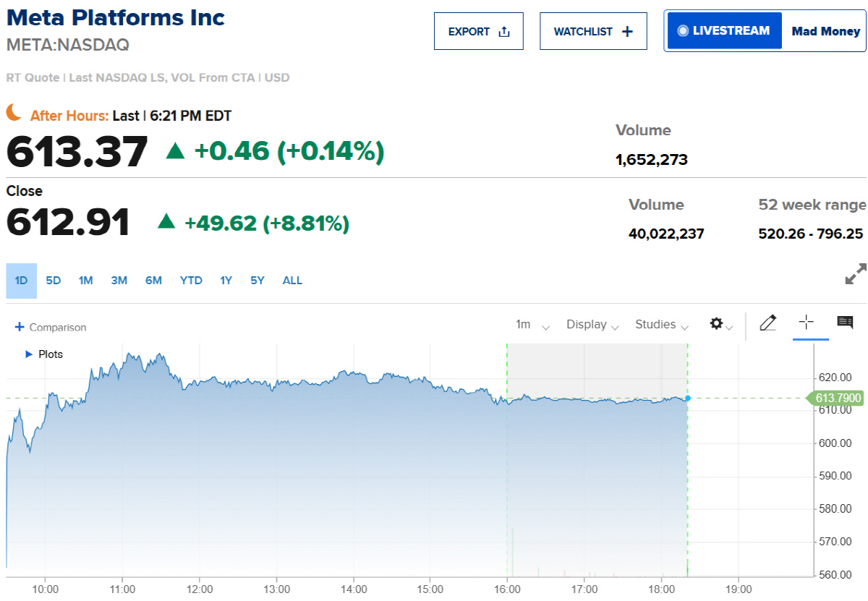Select the ALL time range
Viewport: 868px width, 601px height.
click(292, 281)
